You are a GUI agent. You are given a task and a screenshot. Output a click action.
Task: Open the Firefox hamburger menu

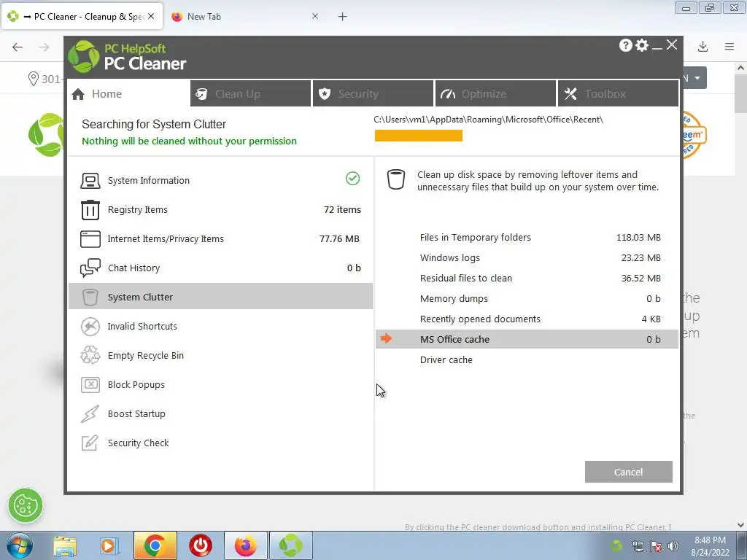pyautogui.click(x=729, y=47)
